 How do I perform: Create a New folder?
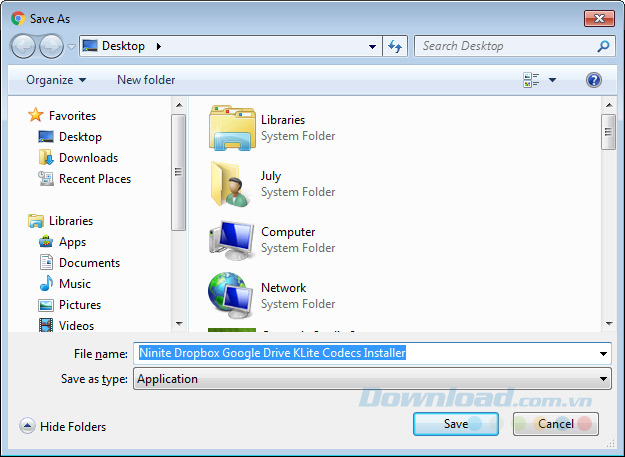coord(146,80)
